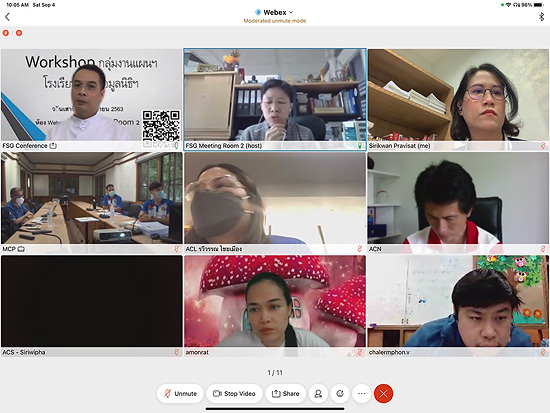The image size is (550, 413).
Task: Open the More options ellipsis button
Action: pos(362,393)
